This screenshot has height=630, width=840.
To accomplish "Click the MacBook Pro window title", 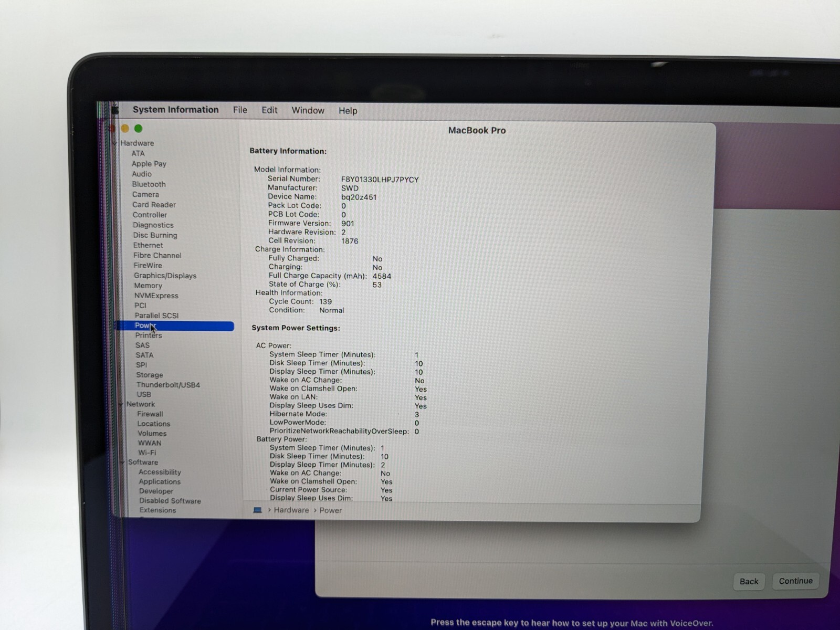I will click(x=477, y=131).
